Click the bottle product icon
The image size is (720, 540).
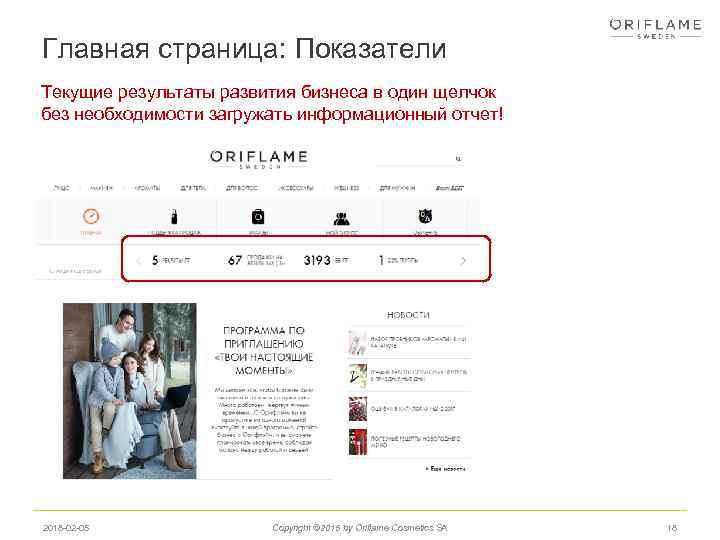[x=174, y=216]
